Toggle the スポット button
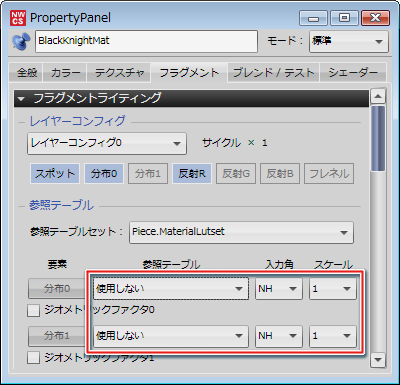 pos(55,173)
